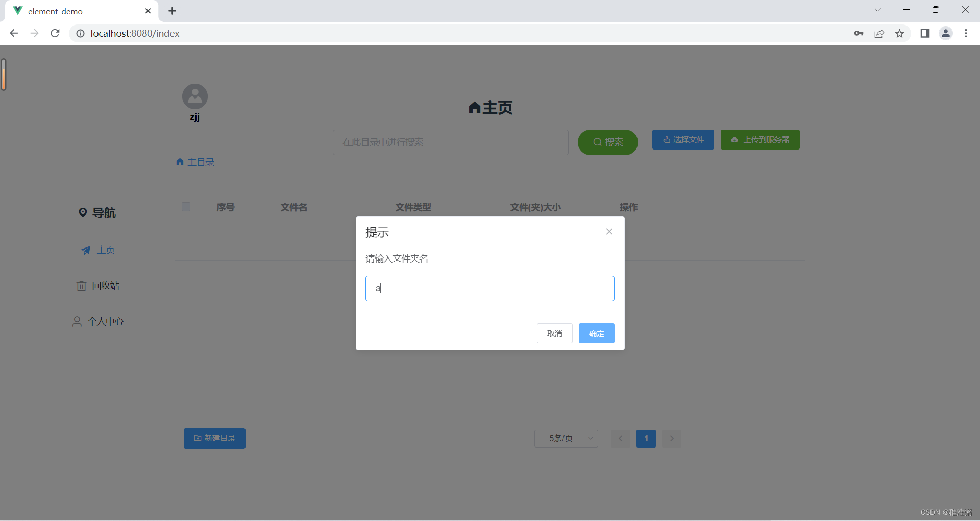Click the paper-plane icon next to 主页 sidebar item
This screenshot has height=521, width=980.
pyautogui.click(x=86, y=250)
